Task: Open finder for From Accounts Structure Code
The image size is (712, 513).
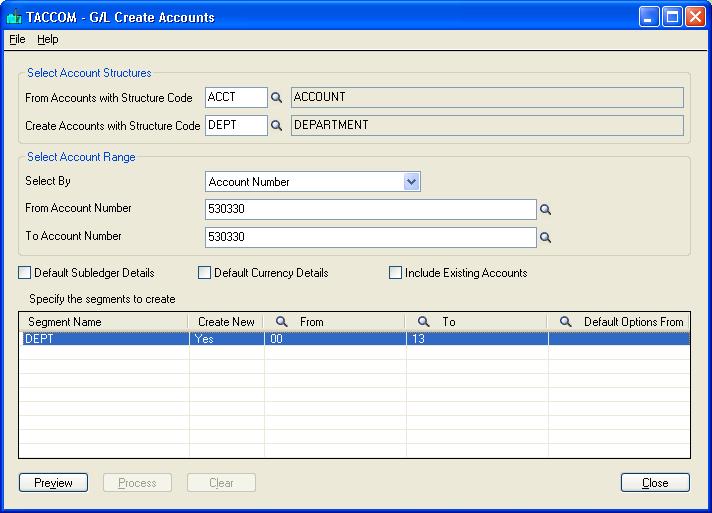Action: pyautogui.click(x=276, y=98)
